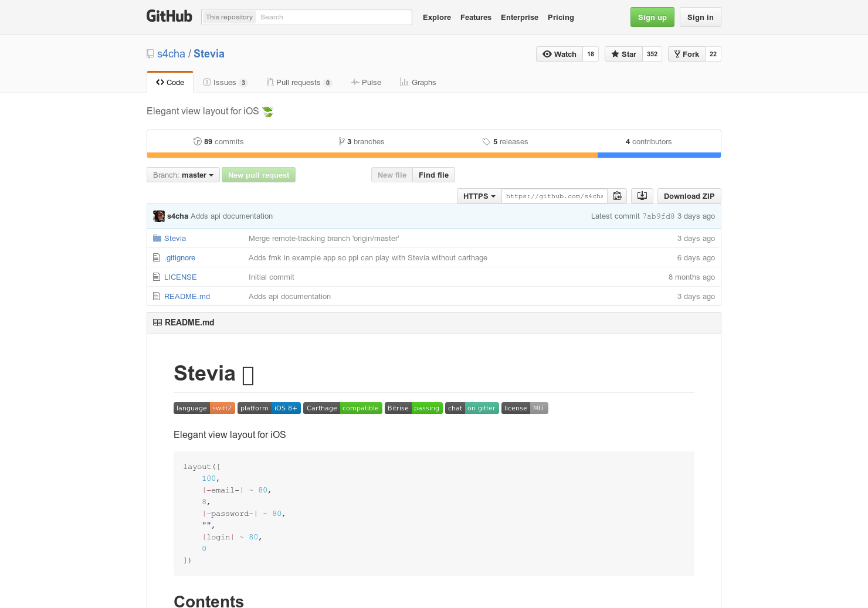Open s4cha's avatar on latest commit
Viewport: 868px width, 608px height.
pyautogui.click(x=159, y=216)
